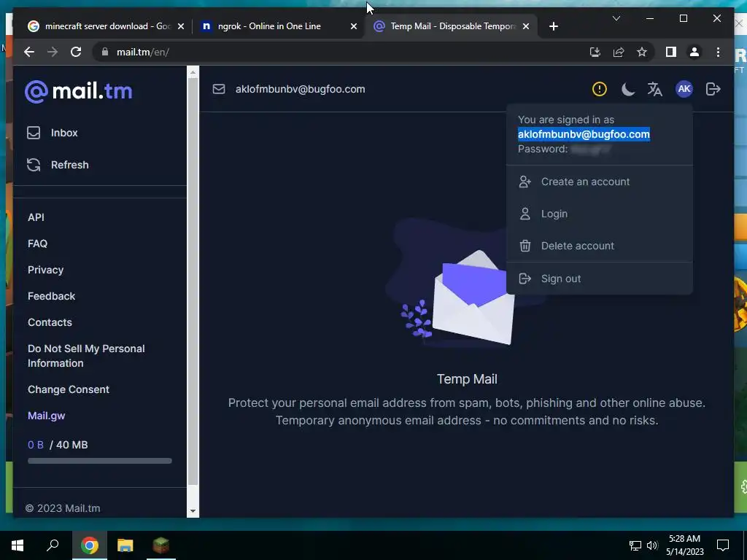Open Chrome profile icon
747x560 pixels.
(x=694, y=52)
